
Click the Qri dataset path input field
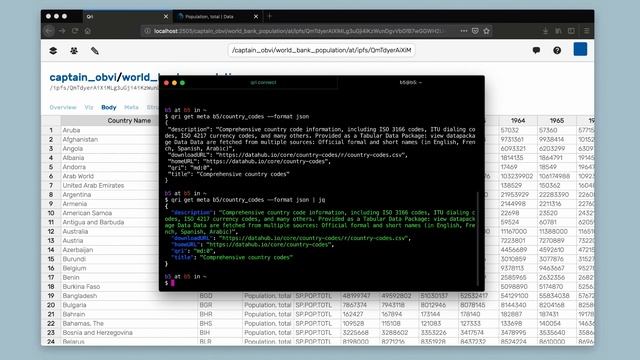click(321, 50)
